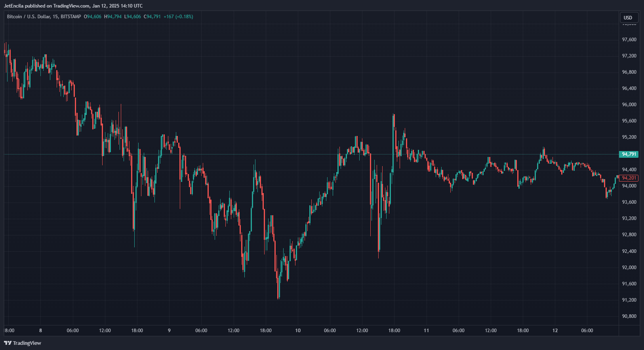The height and width of the screenshot is (350, 644).
Task: Click the green 94,791 current price label
Action: 629,154
